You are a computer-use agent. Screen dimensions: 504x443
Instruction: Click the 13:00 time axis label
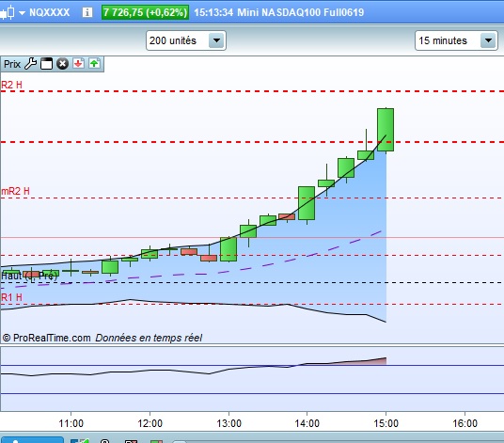228,423
